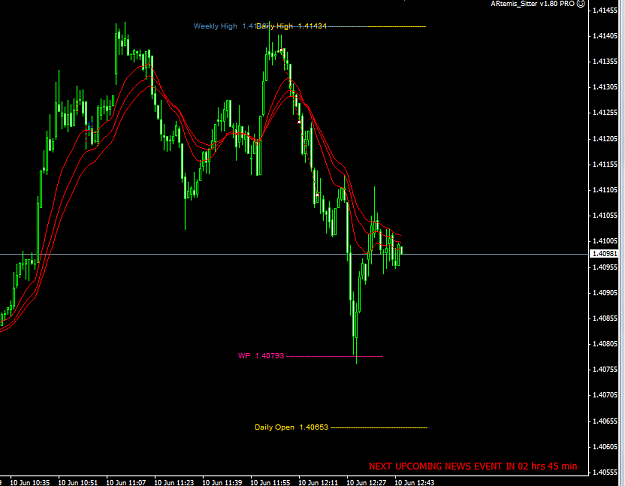Click the 10 Jun 11:23 time label
Screen dimensions: 625x486
click(x=174, y=482)
